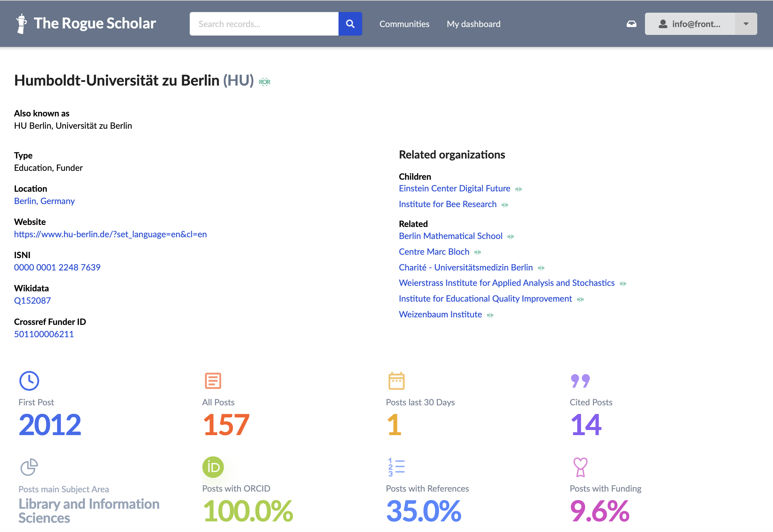Click the Cited Posts count 14
Screen dimensions: 773x532
click(586, 425)
